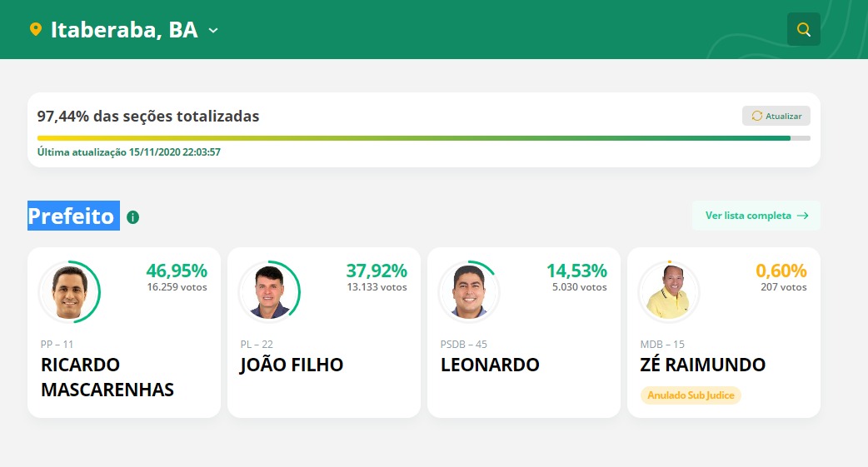868x467 pixels.
Task: Click the 46,95% vote percentage
Action: pos(177,271)
